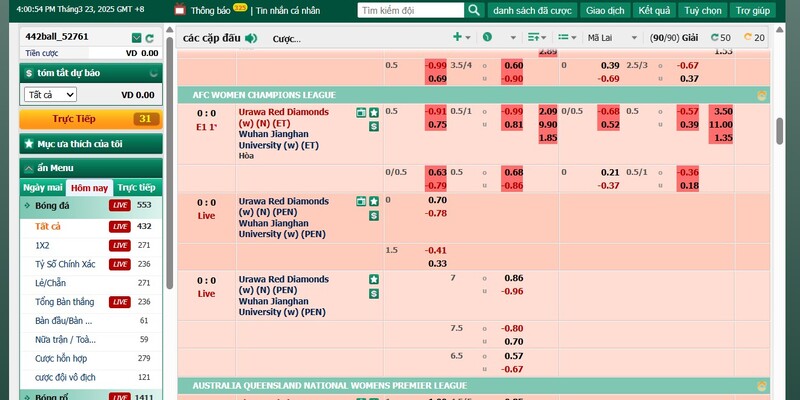Open the list view layout dropdown
Image resolution: width=800 pixels, height=400 pixels.
(567, 37)
